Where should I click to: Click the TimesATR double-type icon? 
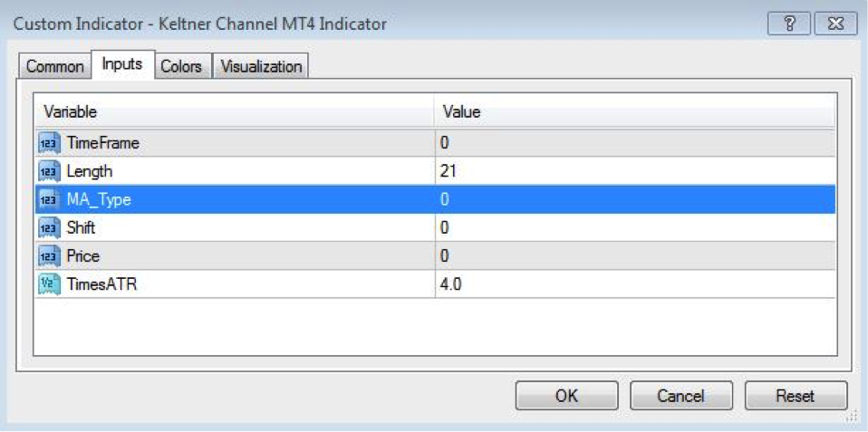(x=49, y=284)
